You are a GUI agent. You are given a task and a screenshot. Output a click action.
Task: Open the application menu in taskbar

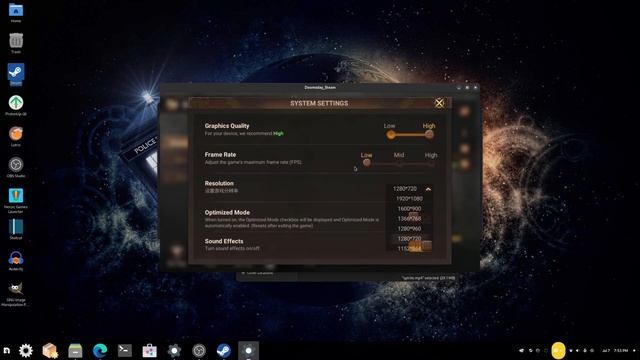[7, 350]
